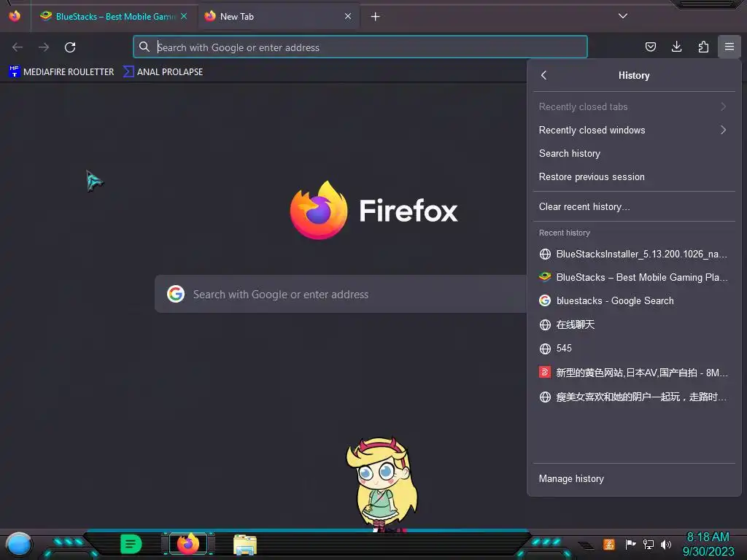747x560 pixels.
Task: Close the BlueStacks tab
Action: point(184,16)
